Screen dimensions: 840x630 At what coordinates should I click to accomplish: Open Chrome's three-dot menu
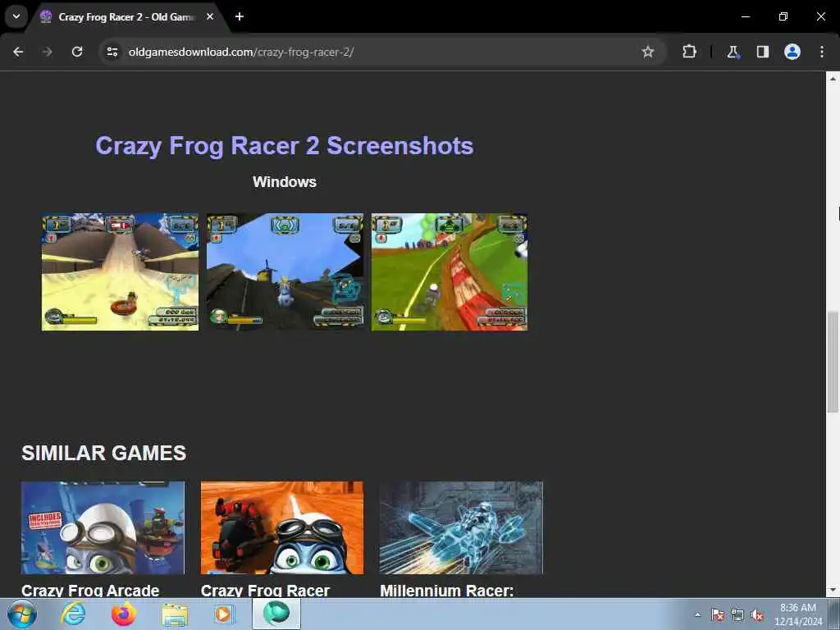coord(822,52)
